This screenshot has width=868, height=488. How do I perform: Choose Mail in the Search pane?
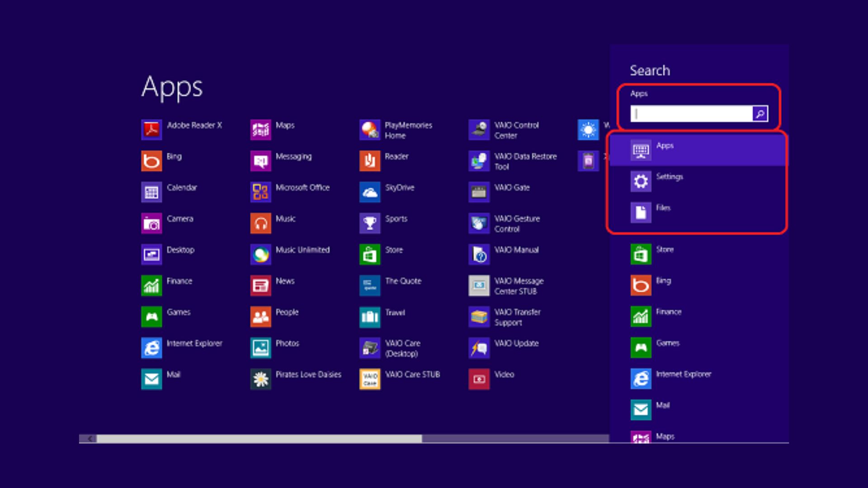coord(641,410)
